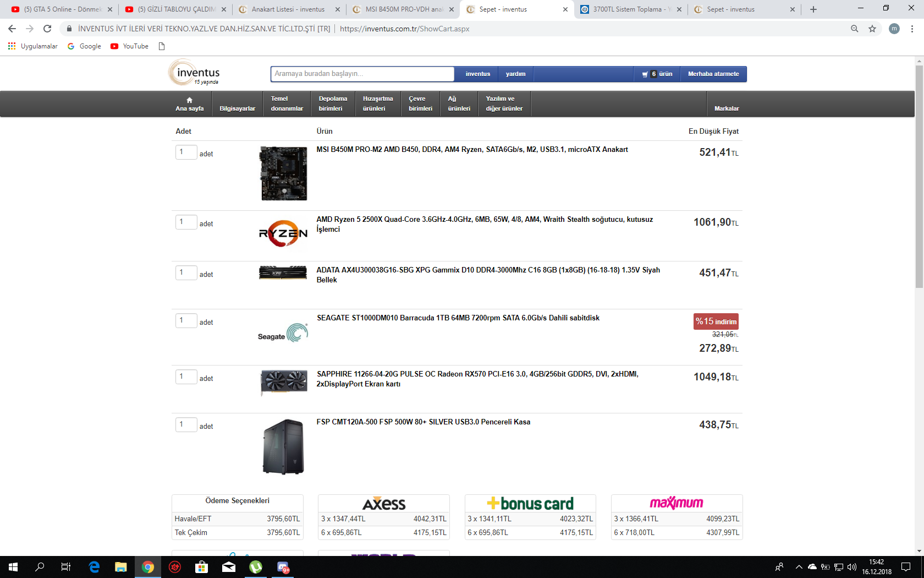Click the yardım button
This screenshot has width=924, height=578.
(x=515, y=74)
